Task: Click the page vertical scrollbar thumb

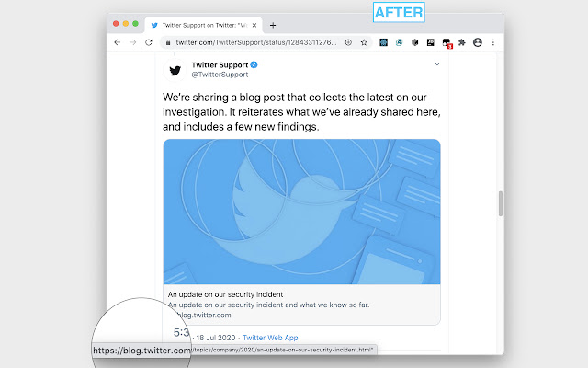Action: pyautogui.click(x=500, y=203)
